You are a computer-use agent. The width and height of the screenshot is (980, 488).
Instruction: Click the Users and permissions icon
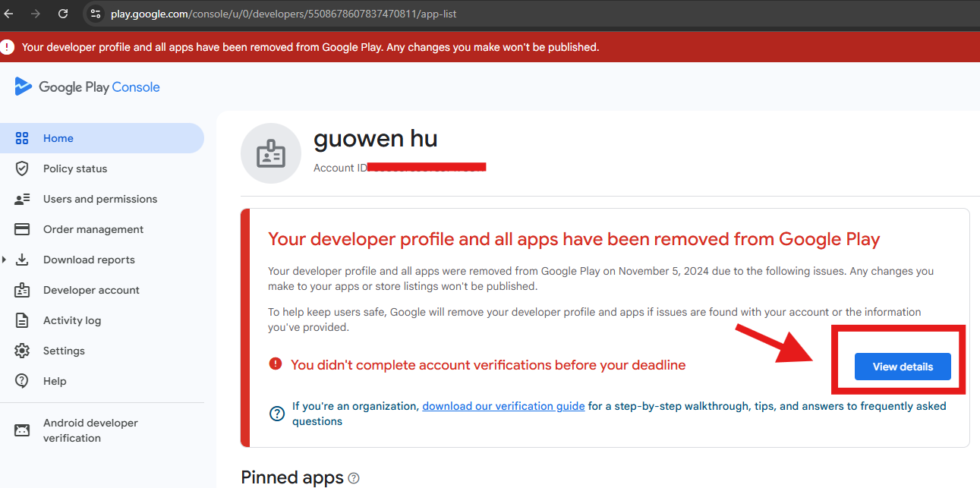[x=22, y=199]
